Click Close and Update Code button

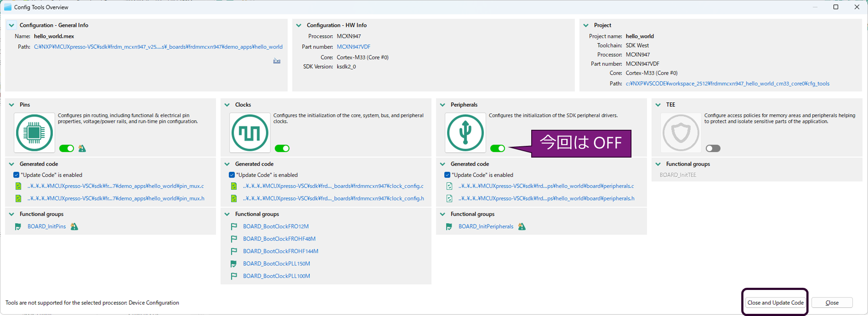click(x=775, y=303)
